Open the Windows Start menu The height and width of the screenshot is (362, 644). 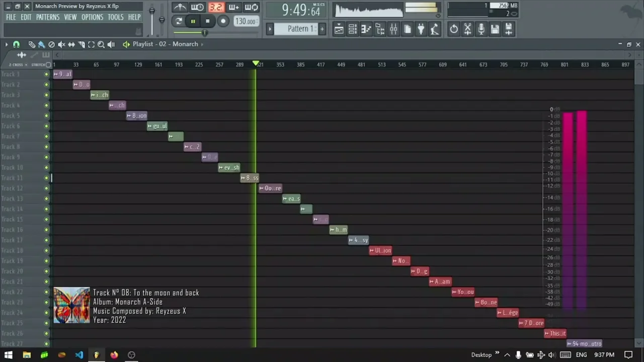(x=8, y=355)
